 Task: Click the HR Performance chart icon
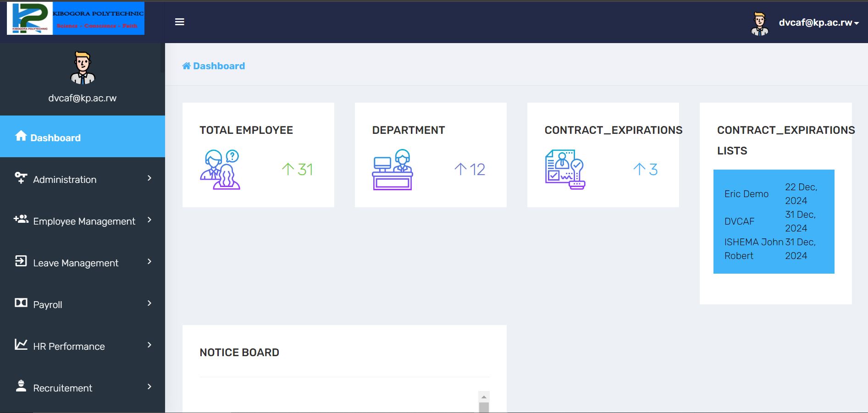pos(21,345)
